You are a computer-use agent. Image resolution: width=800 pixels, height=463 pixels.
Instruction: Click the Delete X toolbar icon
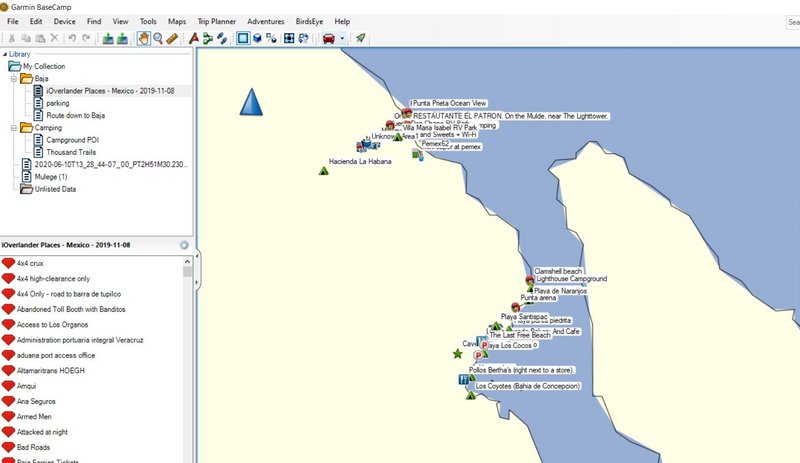point(54,38)
